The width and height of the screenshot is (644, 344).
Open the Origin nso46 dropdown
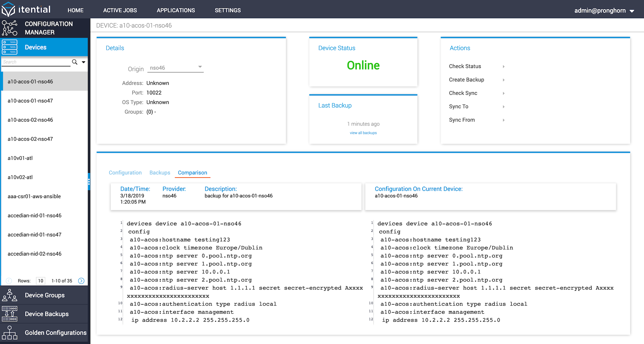(x=175, y=68)
